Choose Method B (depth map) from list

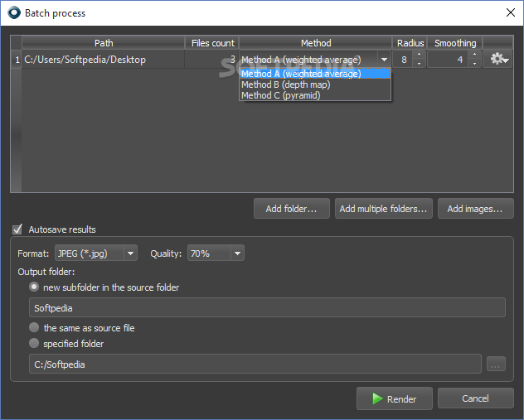(x=315, y=84)
